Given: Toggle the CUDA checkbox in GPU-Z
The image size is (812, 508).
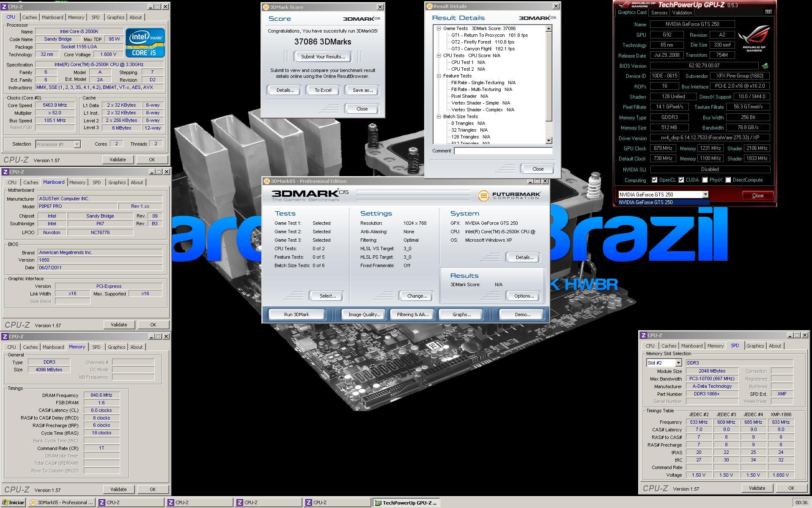Looking at the screenshot, I should [681, 180].
